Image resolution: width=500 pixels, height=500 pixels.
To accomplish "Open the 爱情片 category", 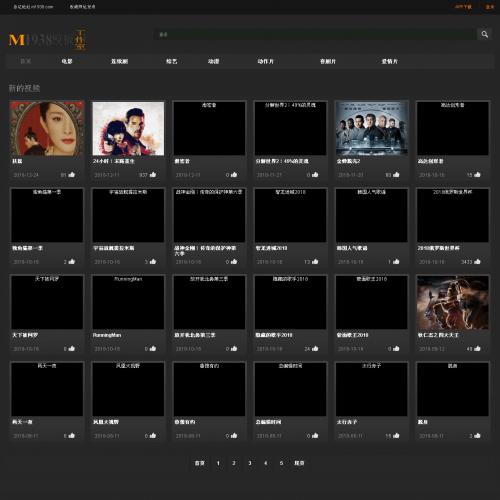I will click(390, 61).
